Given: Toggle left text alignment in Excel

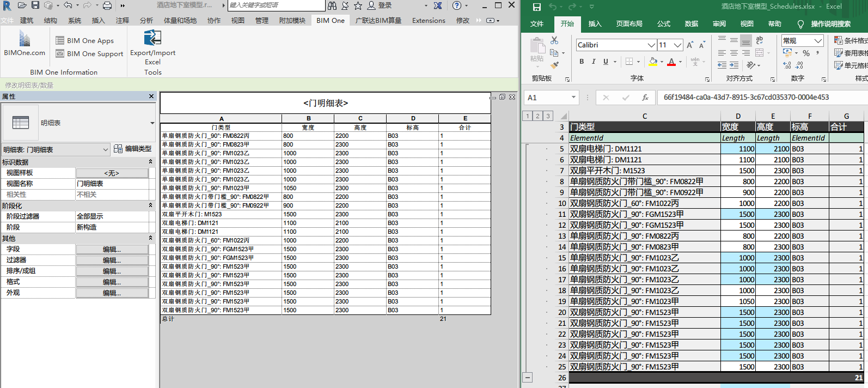Looking at the screenshot, I should 722,53.
